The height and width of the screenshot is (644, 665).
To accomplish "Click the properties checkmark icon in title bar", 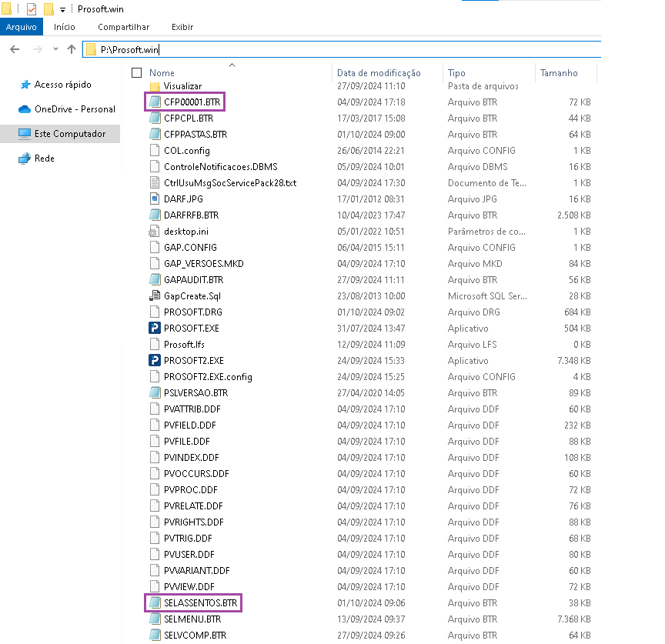I will [x=32, y=9].
